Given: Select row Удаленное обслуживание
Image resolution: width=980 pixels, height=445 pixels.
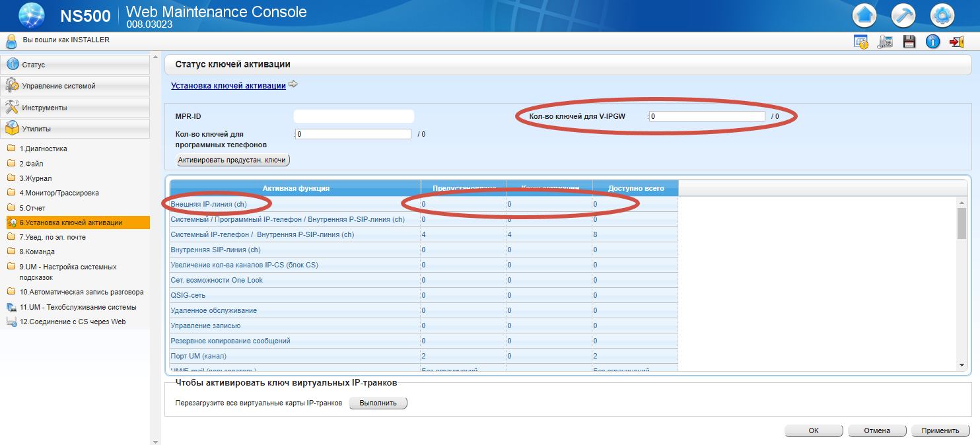Looking at the screenshot, I should (424, 310).
